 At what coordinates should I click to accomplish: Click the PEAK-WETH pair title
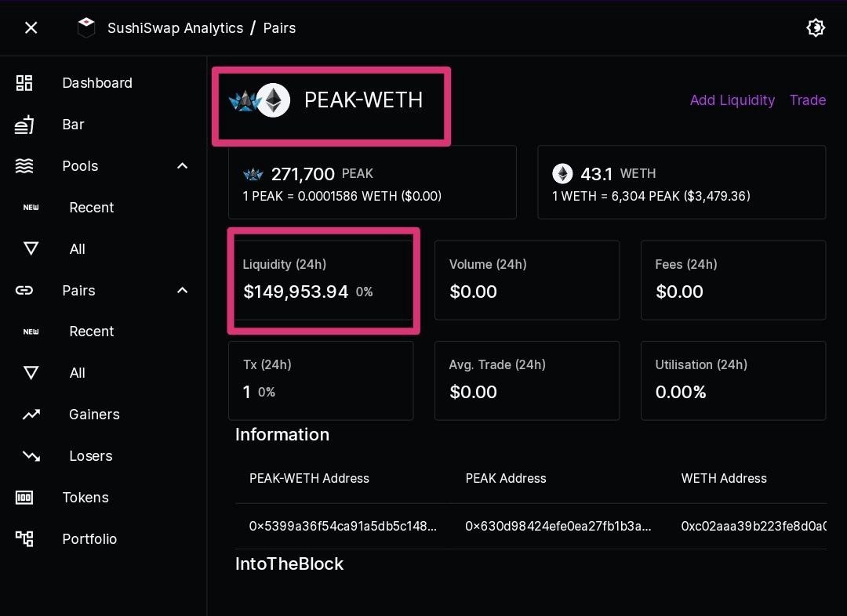[364, 100]
